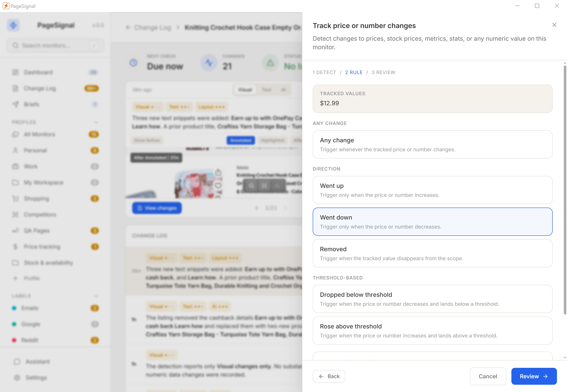The width and height of the screenshot is (567, 392).
Task: Click the Back button
Action: pos(329,376)
